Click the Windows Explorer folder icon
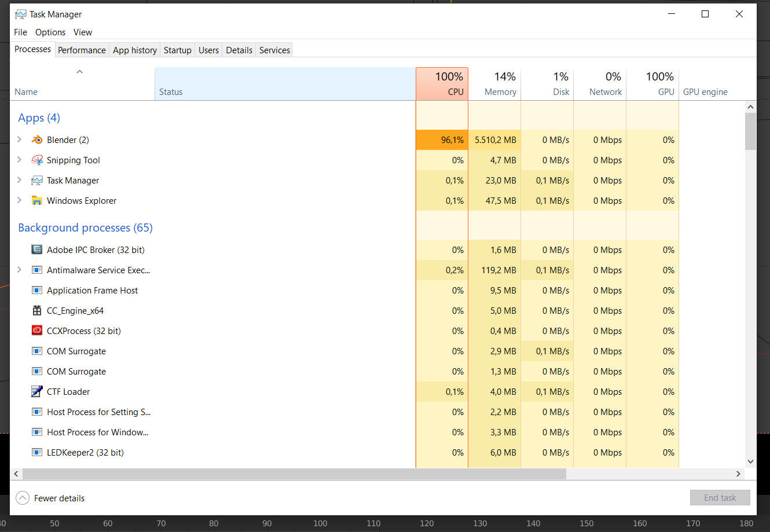Viewport: 770px width, 532px height. click(x=37, y=201)
